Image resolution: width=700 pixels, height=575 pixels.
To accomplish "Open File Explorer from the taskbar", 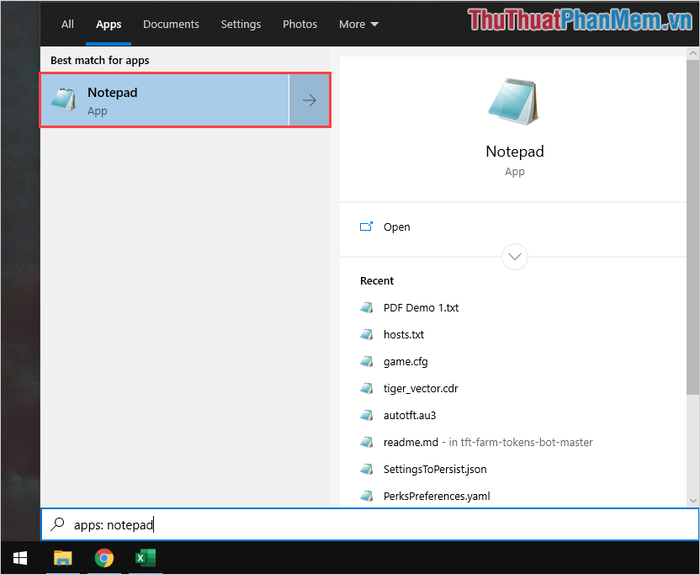I will [x=63, y=558].
